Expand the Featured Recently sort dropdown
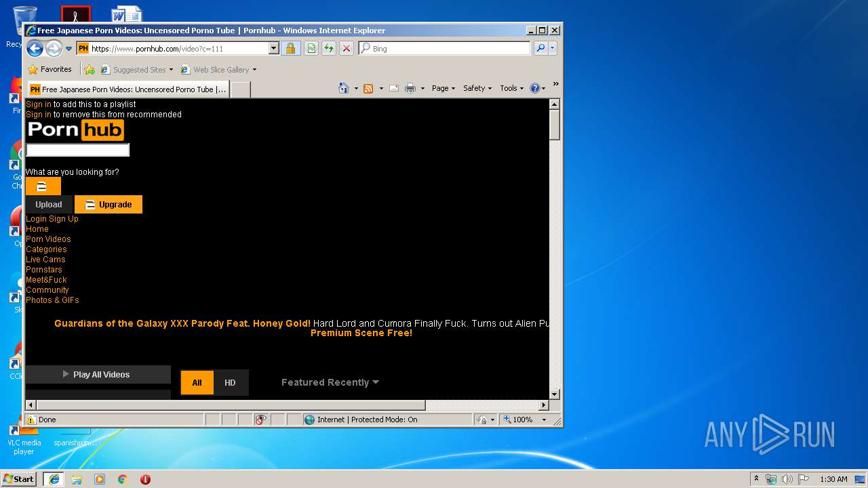This screenshot has height=488, width=868. [330, 382]
